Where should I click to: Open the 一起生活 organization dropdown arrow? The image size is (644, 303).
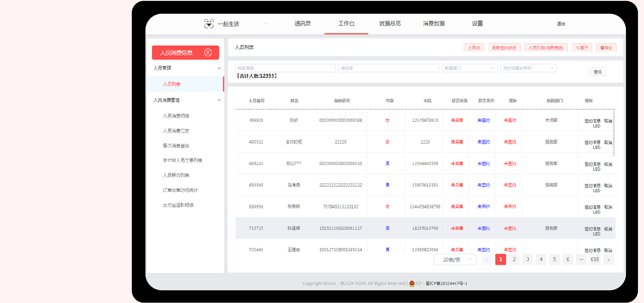pyautogui.click(x=265, y=24)
